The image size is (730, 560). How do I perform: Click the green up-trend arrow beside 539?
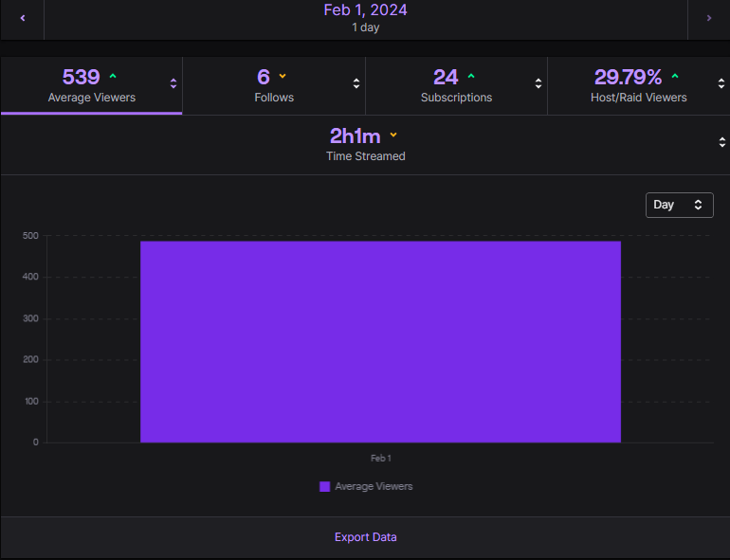113,76
